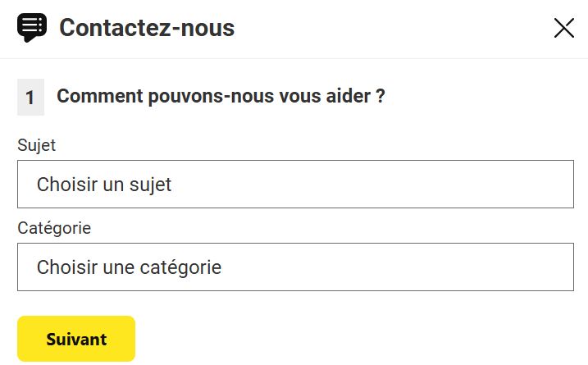
Task: Pick a category from the Catégorie combo box
Action: point(295,267)
